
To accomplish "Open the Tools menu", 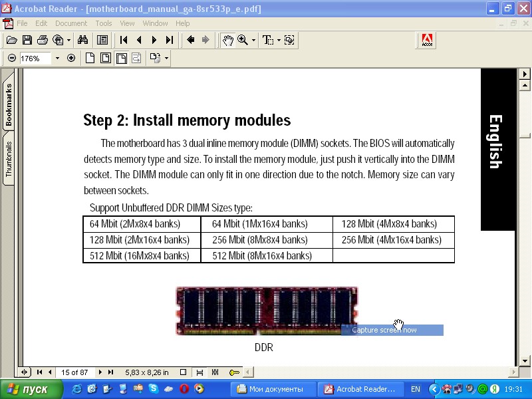I will click(x=104, y=23).
